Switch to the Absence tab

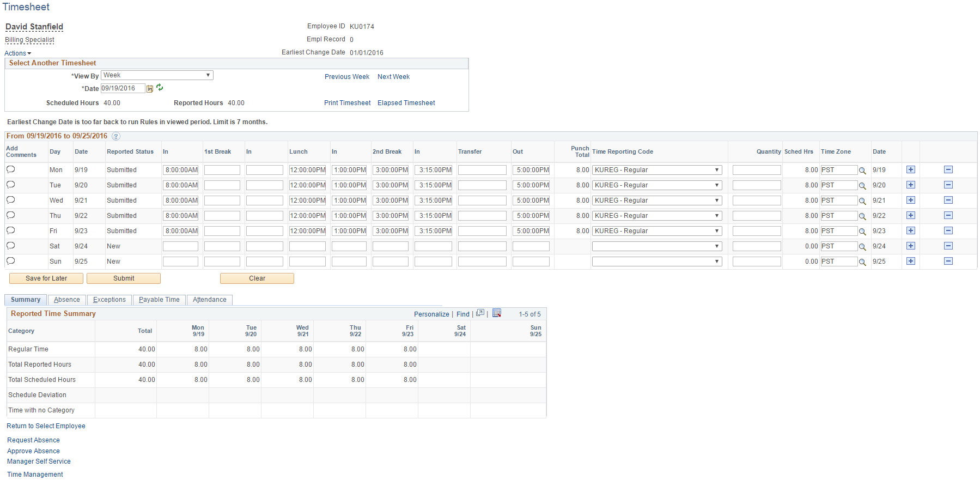pos(67,300)
